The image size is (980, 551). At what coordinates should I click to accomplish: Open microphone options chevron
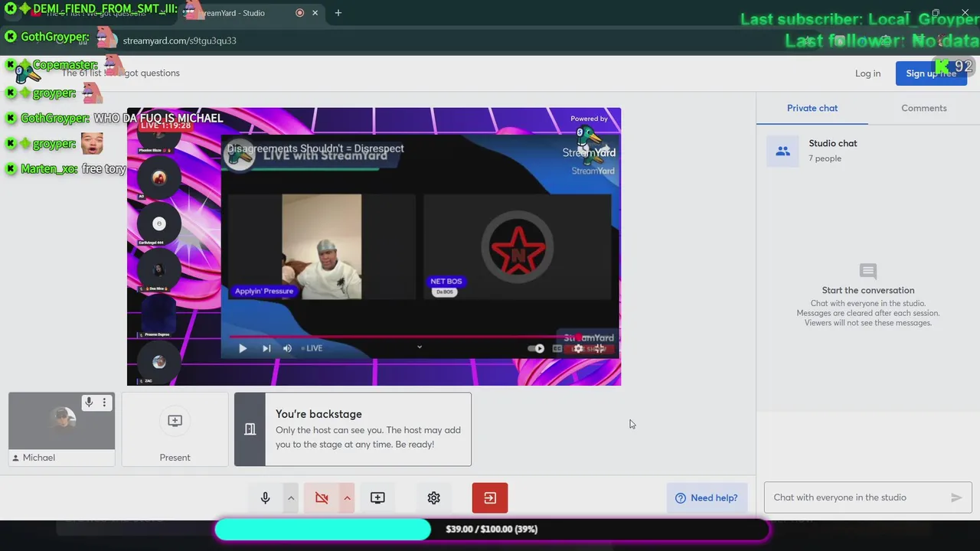(291, 498)
